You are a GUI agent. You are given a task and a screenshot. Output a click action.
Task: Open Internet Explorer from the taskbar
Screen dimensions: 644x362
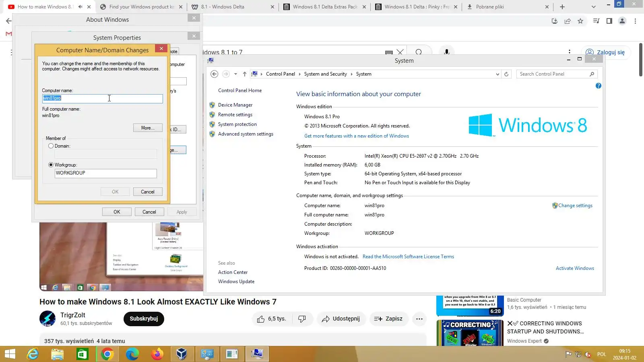tap(33, 354)
